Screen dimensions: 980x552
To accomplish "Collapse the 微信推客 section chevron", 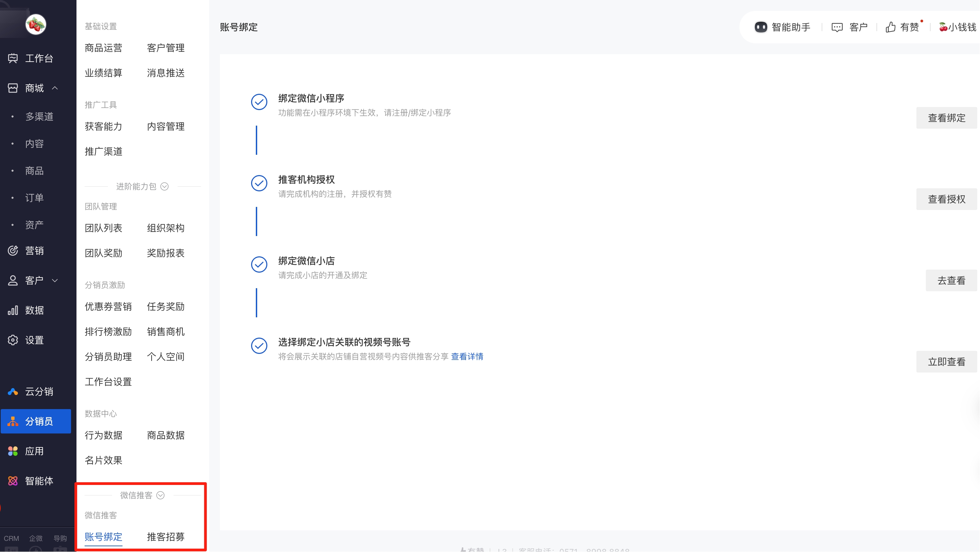I will point(160,495).
